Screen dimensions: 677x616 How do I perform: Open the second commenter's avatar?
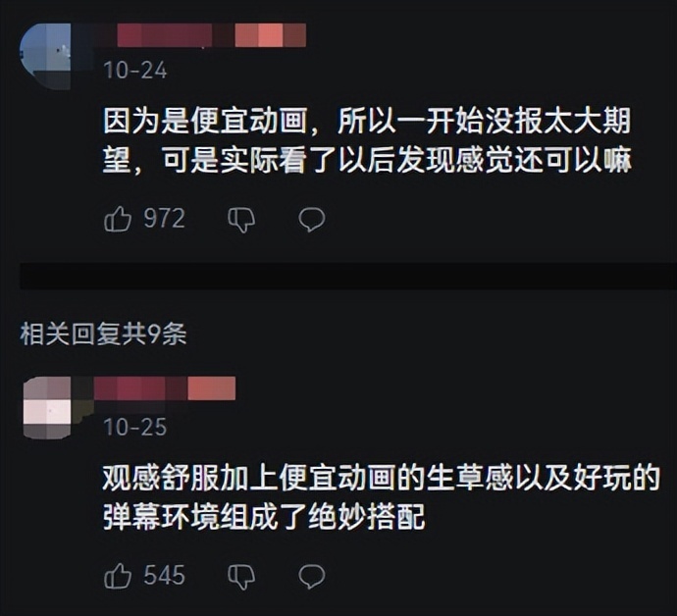47,407
